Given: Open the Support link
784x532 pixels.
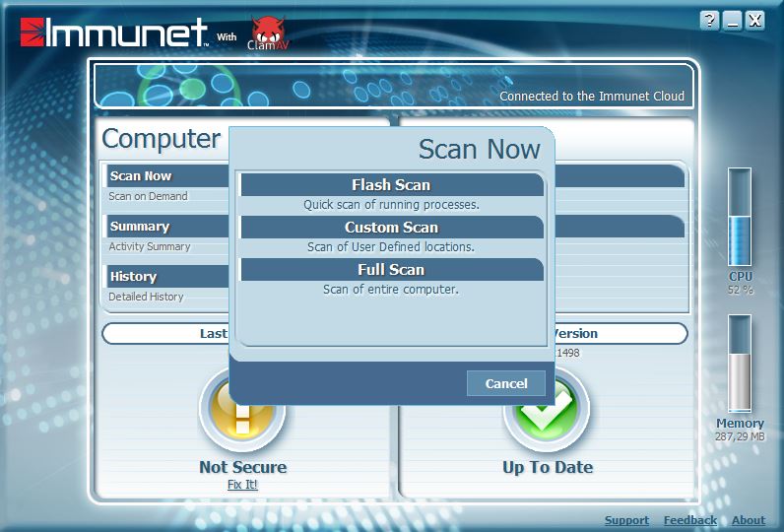Looking at the screenshot, I should [627, 520].
